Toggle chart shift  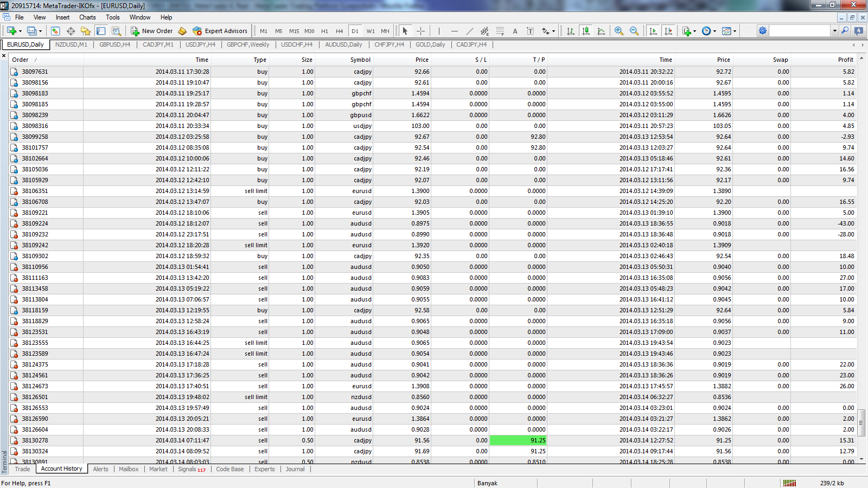[668, 31]
